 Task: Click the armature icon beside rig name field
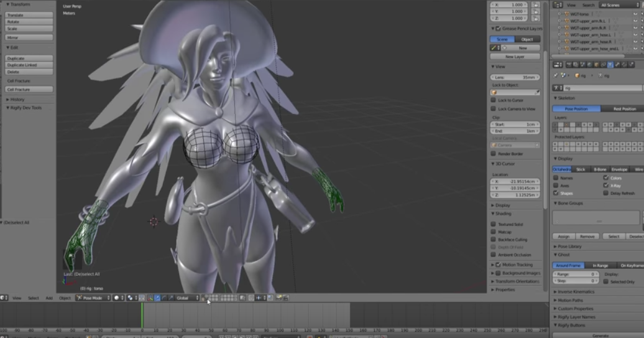coord(558,88)
